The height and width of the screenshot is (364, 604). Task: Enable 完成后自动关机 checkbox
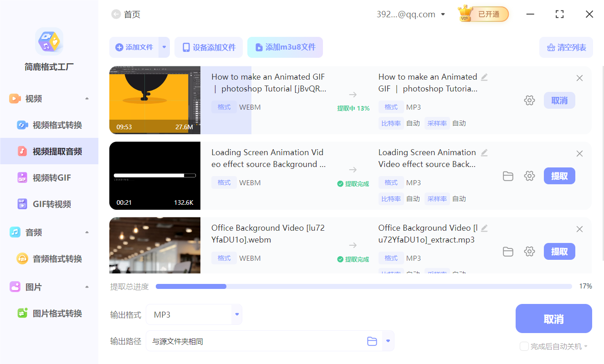click(x=524, y=346)
